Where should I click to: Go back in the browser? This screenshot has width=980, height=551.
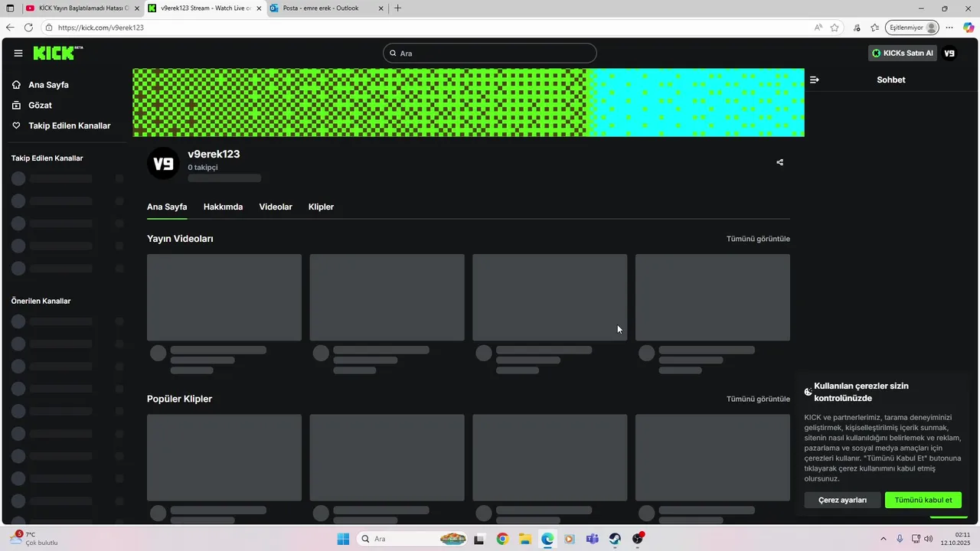coord(10,28)
